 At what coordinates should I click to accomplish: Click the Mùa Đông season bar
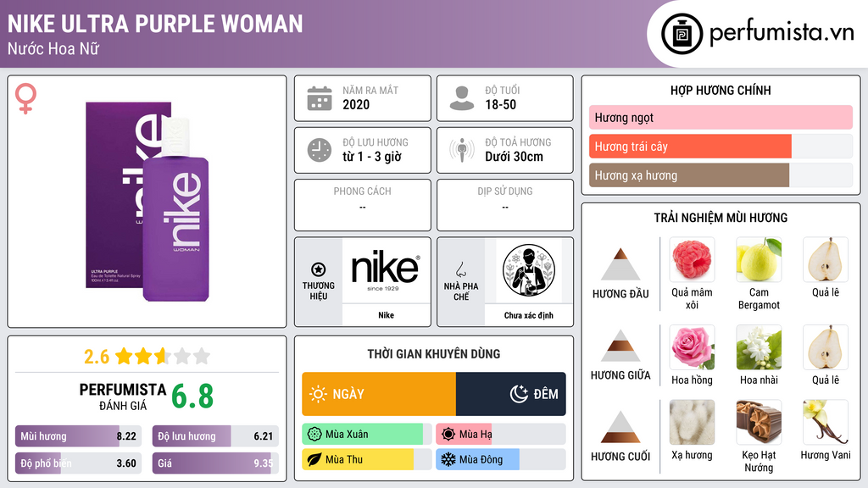(500, 459)
